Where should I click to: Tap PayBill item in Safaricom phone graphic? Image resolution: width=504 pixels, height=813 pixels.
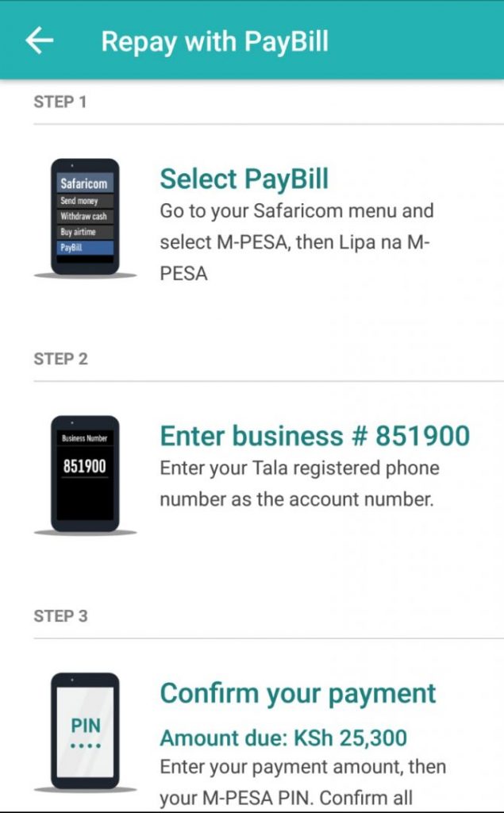tap(84, 248)
